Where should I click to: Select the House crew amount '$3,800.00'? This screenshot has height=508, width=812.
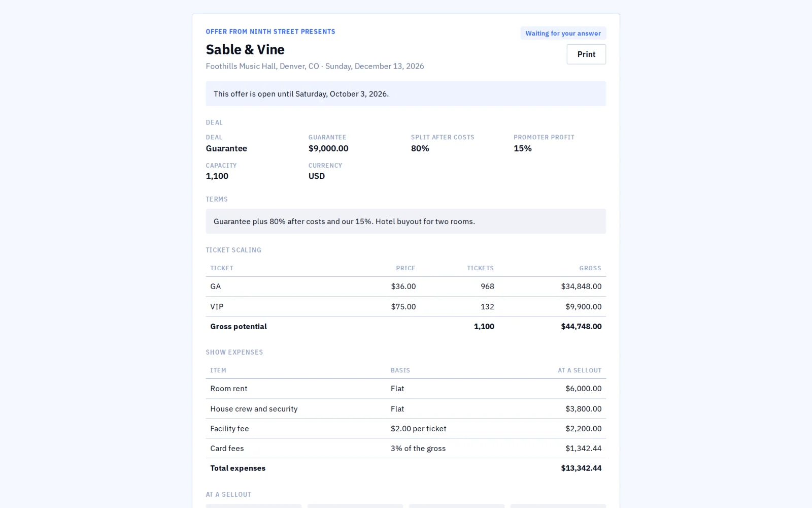click(x=584, y=409)
